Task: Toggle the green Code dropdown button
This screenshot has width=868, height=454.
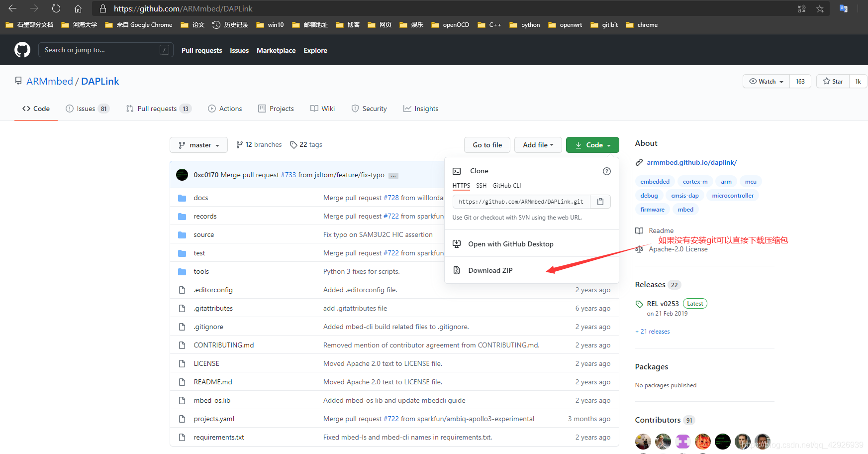Action: 592,145
